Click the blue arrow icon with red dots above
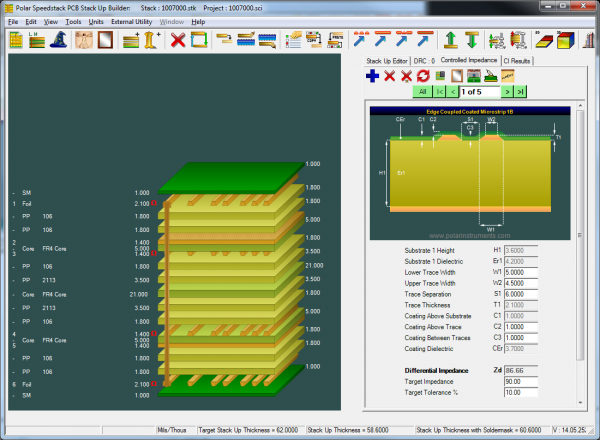Image resolution: width=600 pixels, height=440 pixels. [x=360, y=39]
